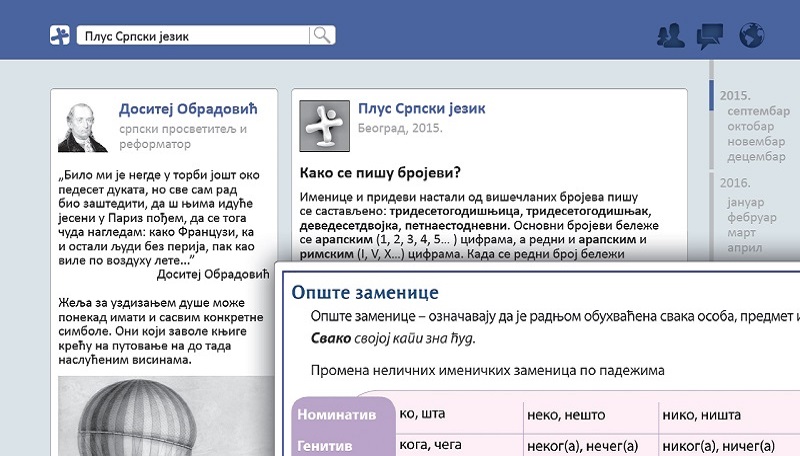Click the Како се пишу бројеви? post title

point(380,172)
